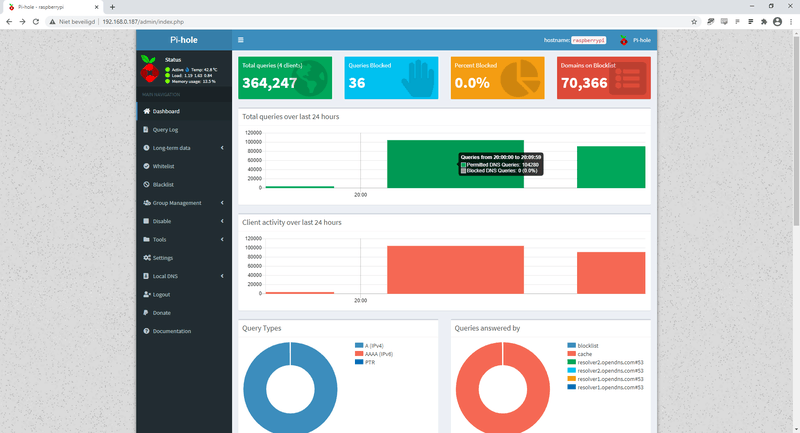Click the Donate PayPal icon
The width and height of the screenshot is (800, 433).
coord(146,313)
